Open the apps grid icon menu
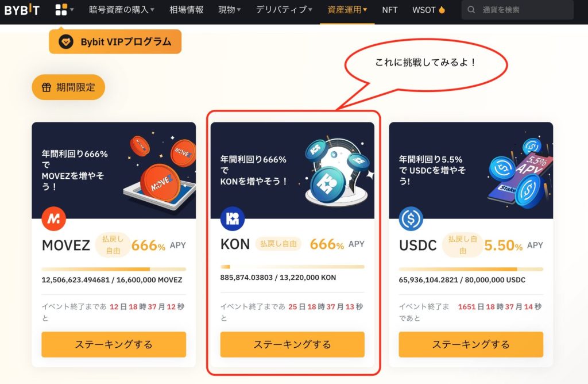 [64, 9]
